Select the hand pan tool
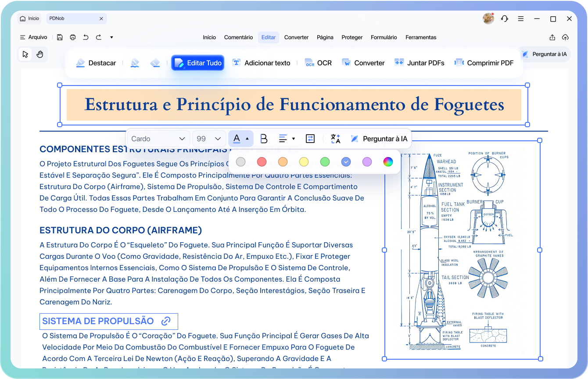 pyautogui.click(x=40, y=54)
